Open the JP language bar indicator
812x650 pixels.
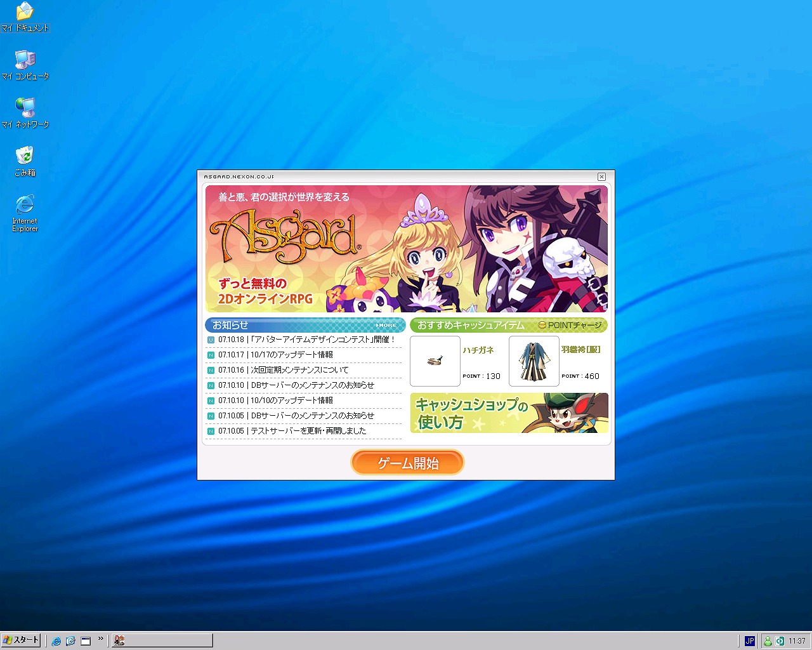click(x=750, y=641)
